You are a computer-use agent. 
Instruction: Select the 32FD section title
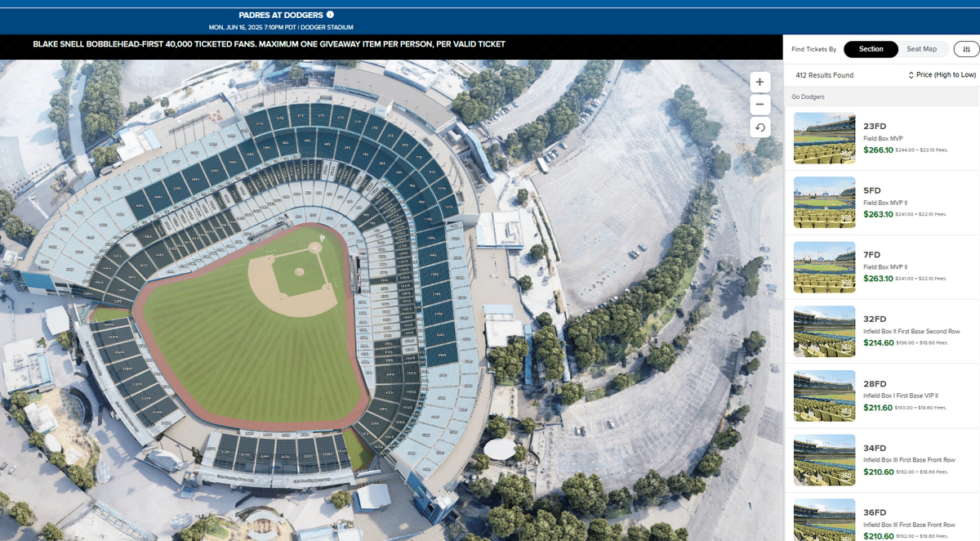click(875, 320)
